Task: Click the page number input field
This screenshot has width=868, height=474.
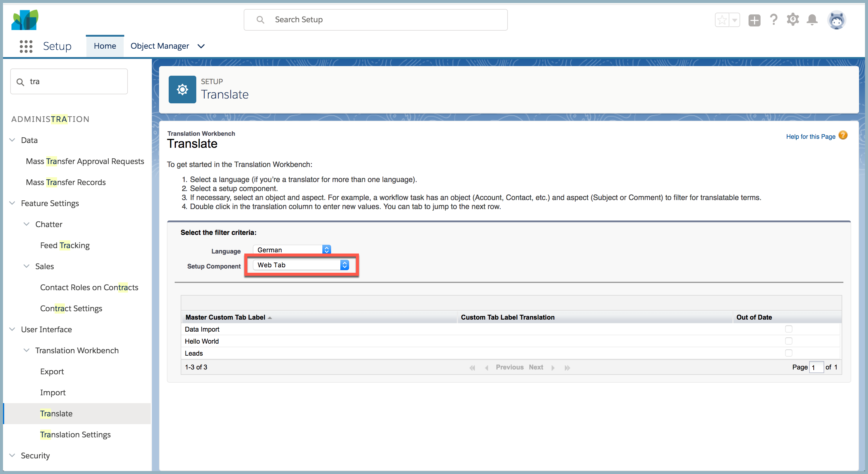Action: pyautogui.click(x=815, y=367)
